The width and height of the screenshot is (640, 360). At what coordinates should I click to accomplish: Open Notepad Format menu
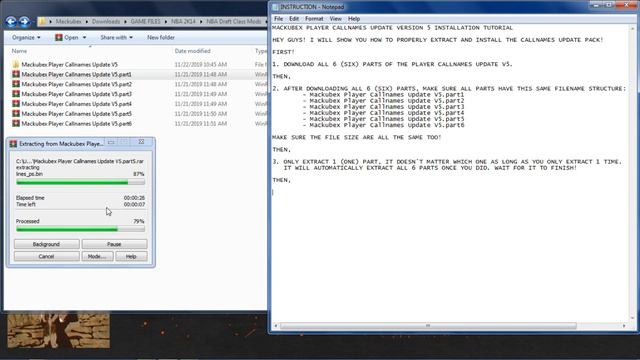[x=314, y=19]
